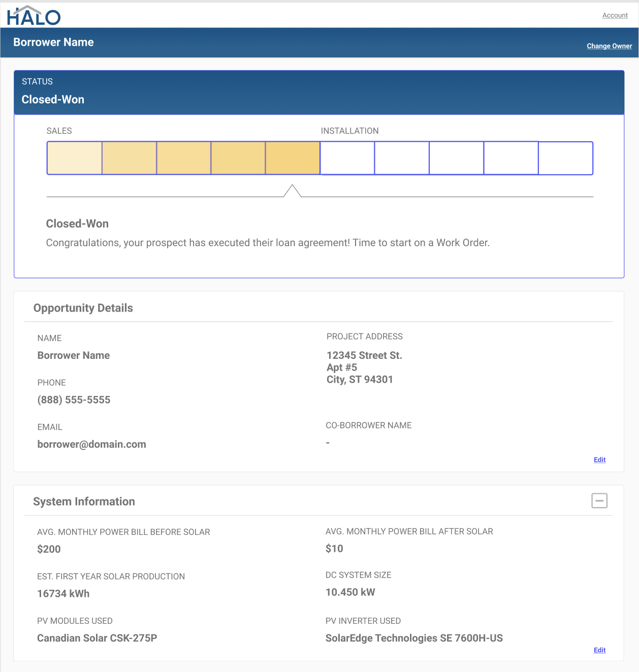639x672 pixels.
Task: Select the second Sales progress segment
Action: click(x=130, y=158)
